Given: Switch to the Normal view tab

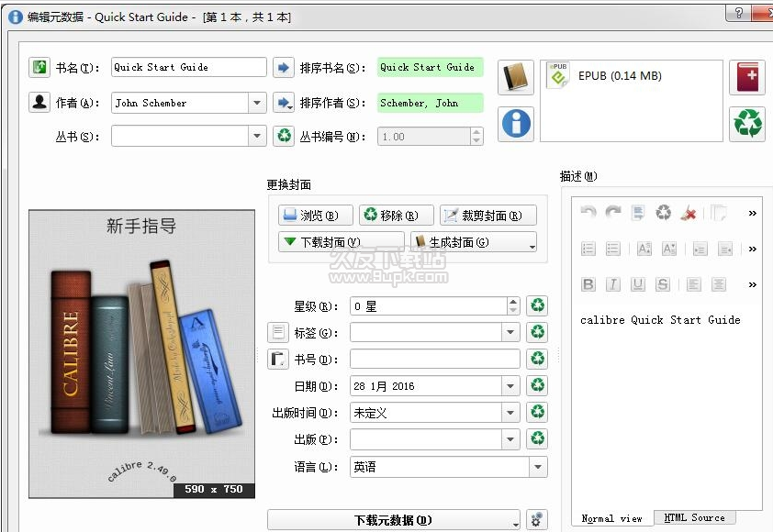Looking at the screenshot, I should 611,518.
